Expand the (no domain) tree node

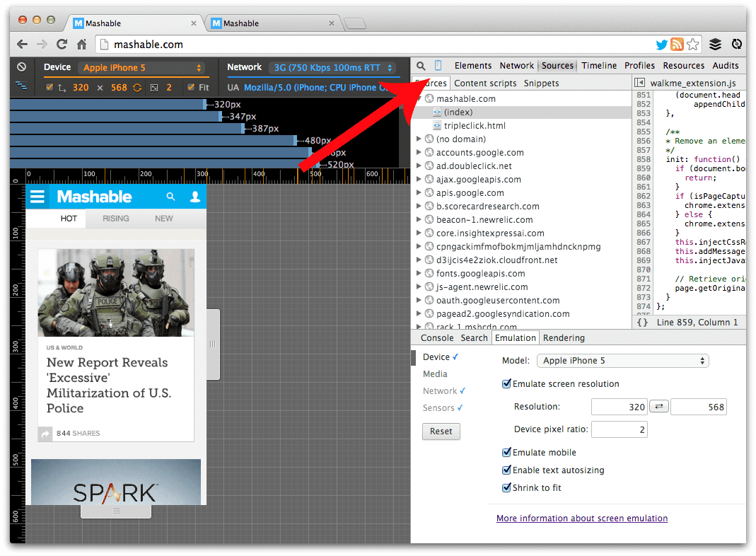pos(419,139)
